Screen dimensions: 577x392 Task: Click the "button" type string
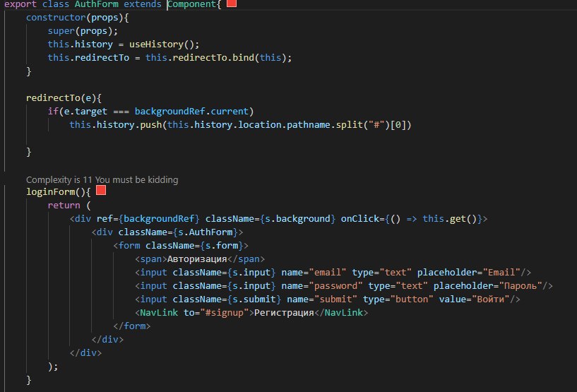pyautogui.click(x=412, y=299)
